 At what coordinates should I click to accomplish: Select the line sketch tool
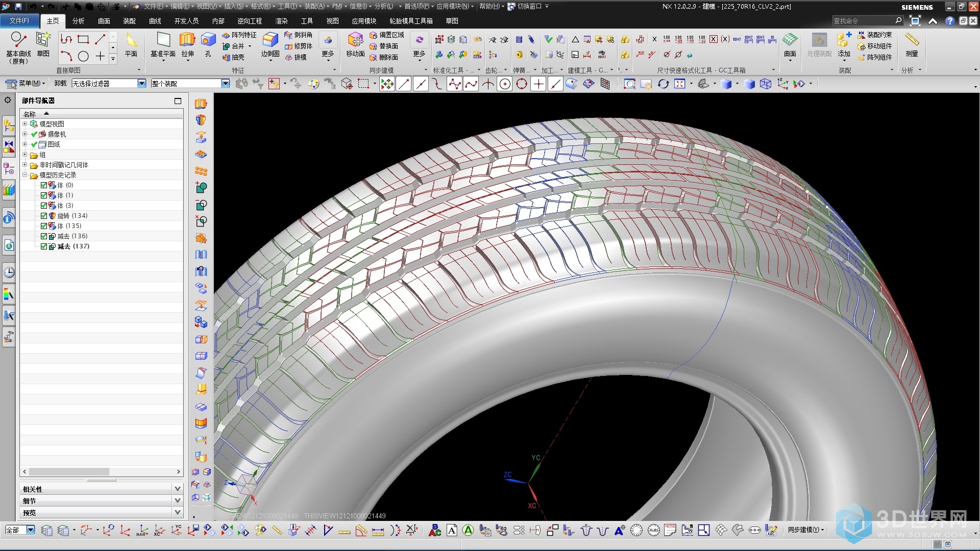[x=100, y=39]
